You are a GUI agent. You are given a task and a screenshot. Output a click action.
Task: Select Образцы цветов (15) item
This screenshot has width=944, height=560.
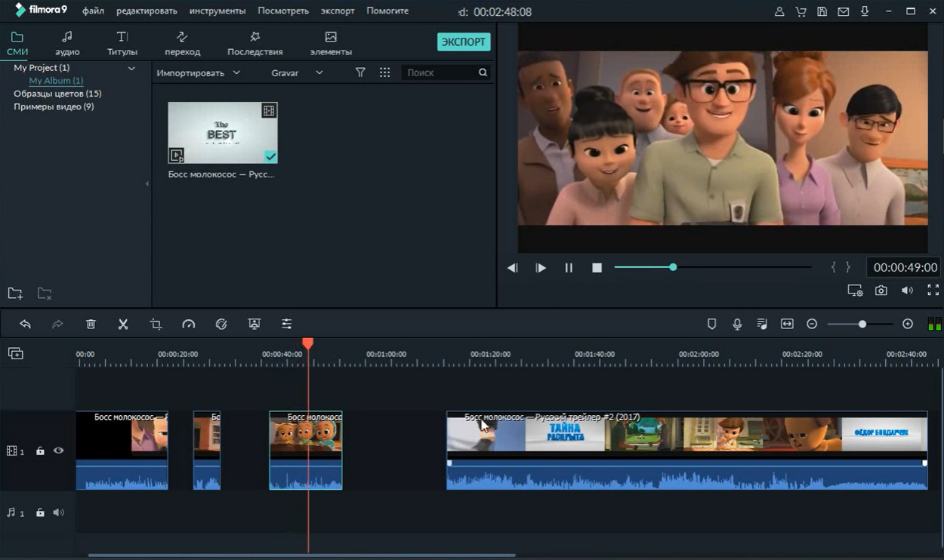tap(57, 94)
